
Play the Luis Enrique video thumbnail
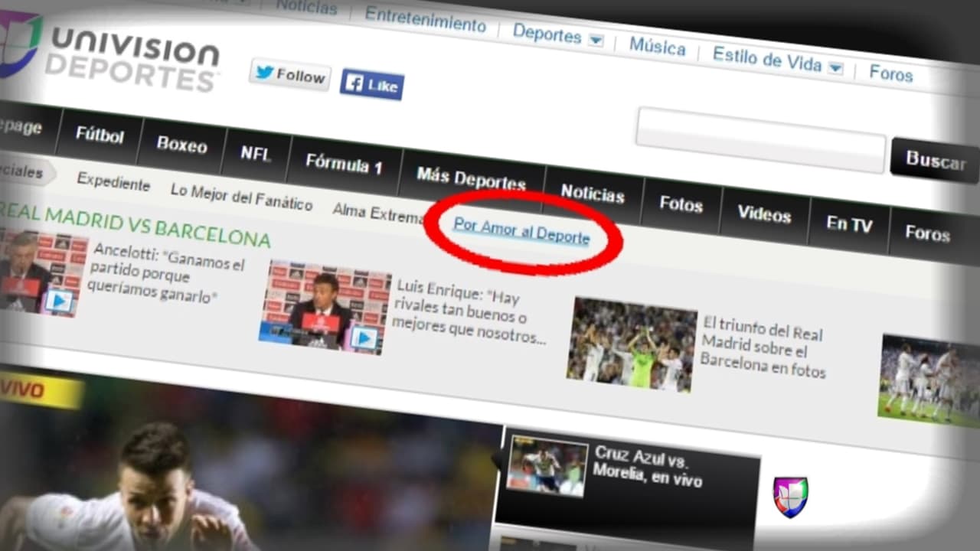pyautogui.click(x=364, y=337)
